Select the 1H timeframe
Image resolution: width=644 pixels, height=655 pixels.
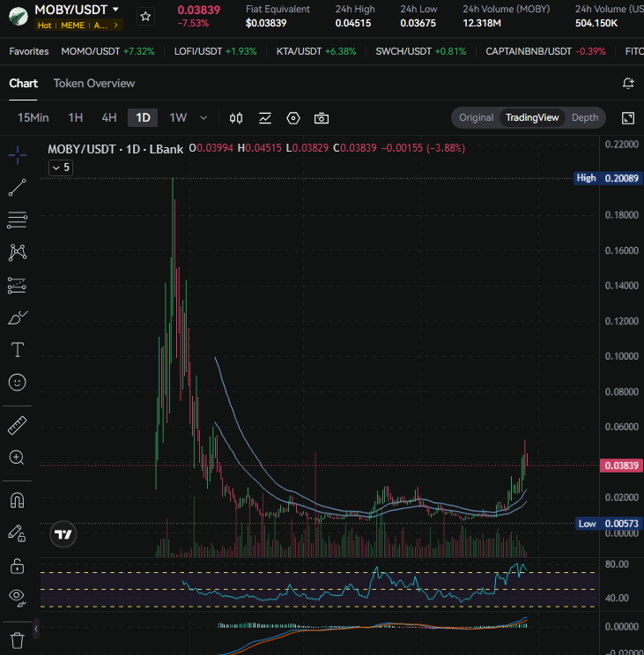pos(76,118)
